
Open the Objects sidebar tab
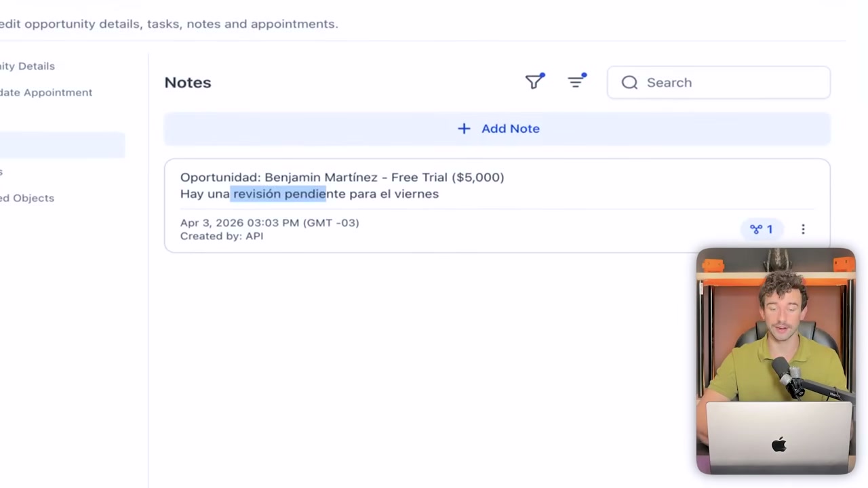click(27, 198)
